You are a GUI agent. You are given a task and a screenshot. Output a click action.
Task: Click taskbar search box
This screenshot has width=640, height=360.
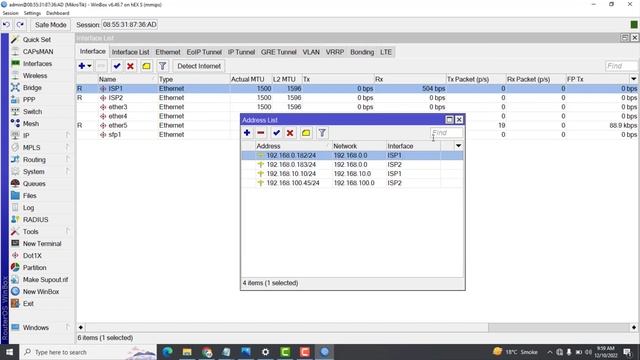click(88, 352)
